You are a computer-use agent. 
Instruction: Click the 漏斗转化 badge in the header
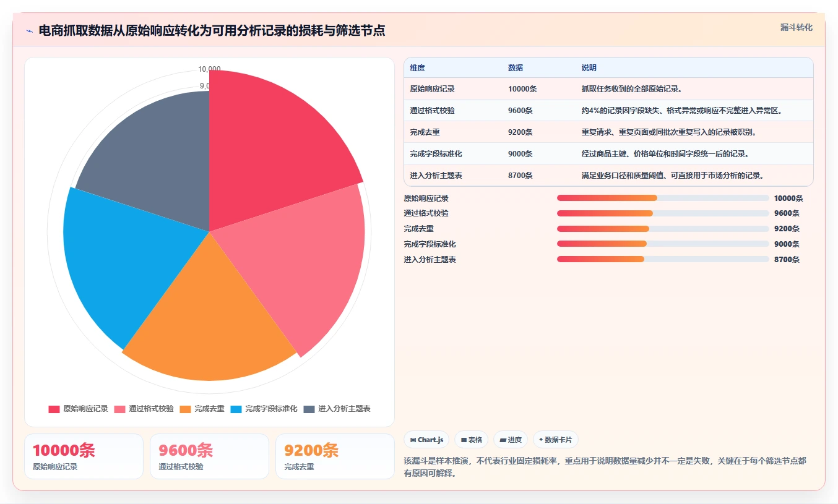(796, 28)
